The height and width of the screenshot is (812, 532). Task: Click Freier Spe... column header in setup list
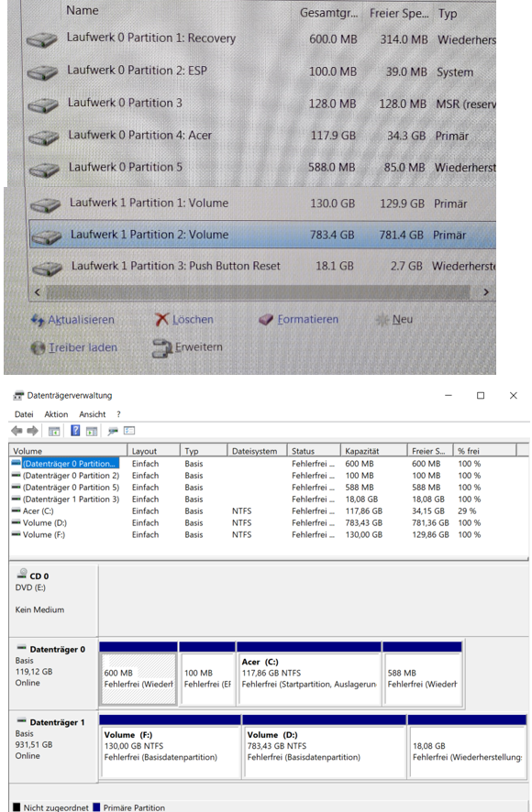click(399, 14)
